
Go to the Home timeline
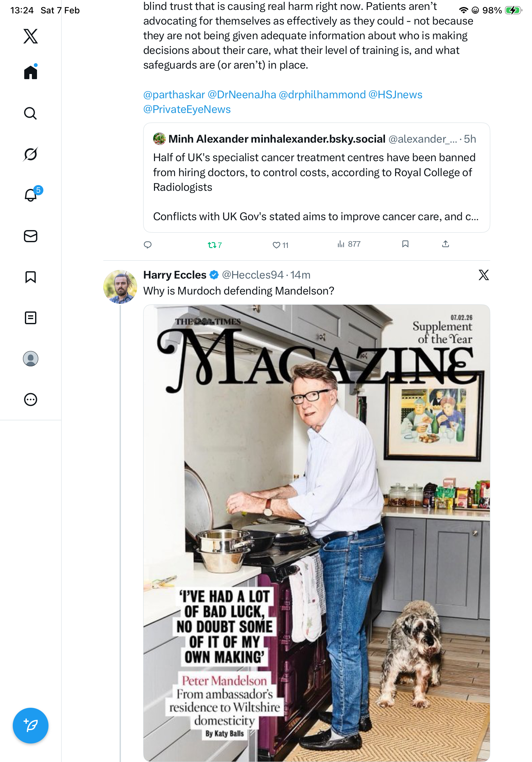(x=31, y=72)
